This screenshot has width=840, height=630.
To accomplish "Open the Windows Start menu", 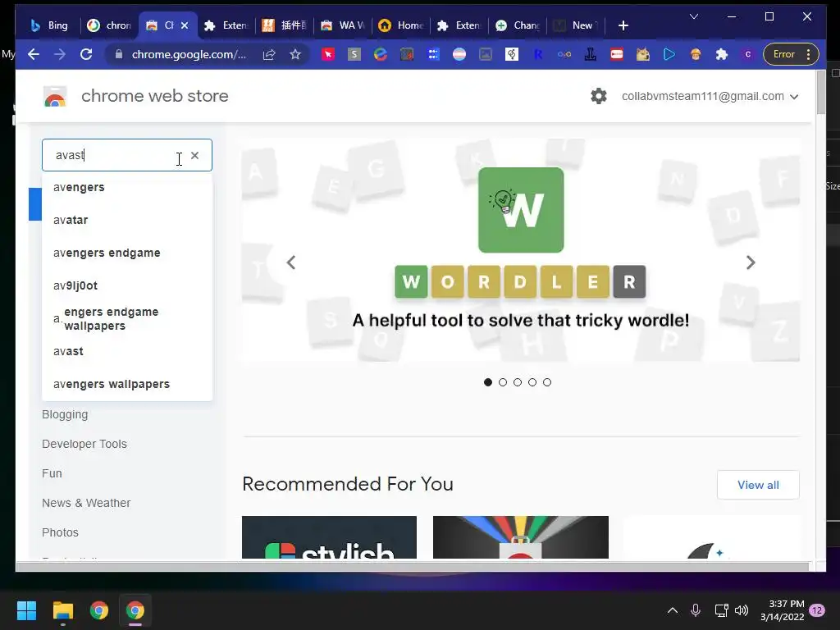I will (x=26, y=610).
